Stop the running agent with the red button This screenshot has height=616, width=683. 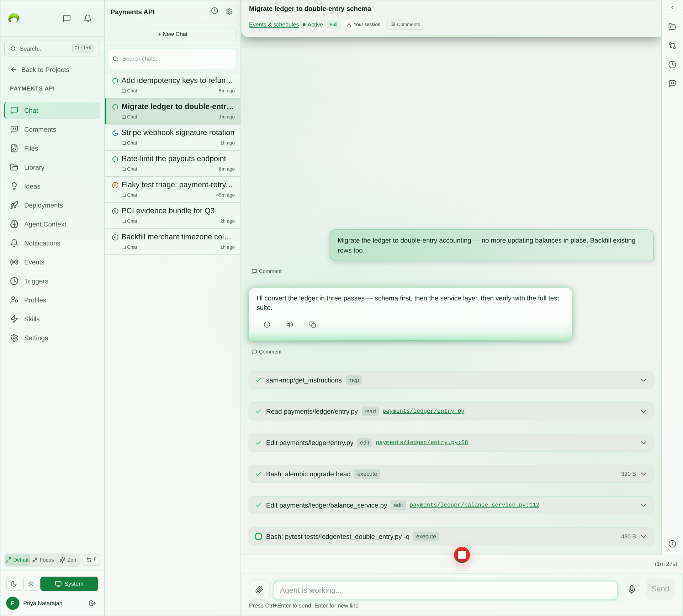(462, 555)
